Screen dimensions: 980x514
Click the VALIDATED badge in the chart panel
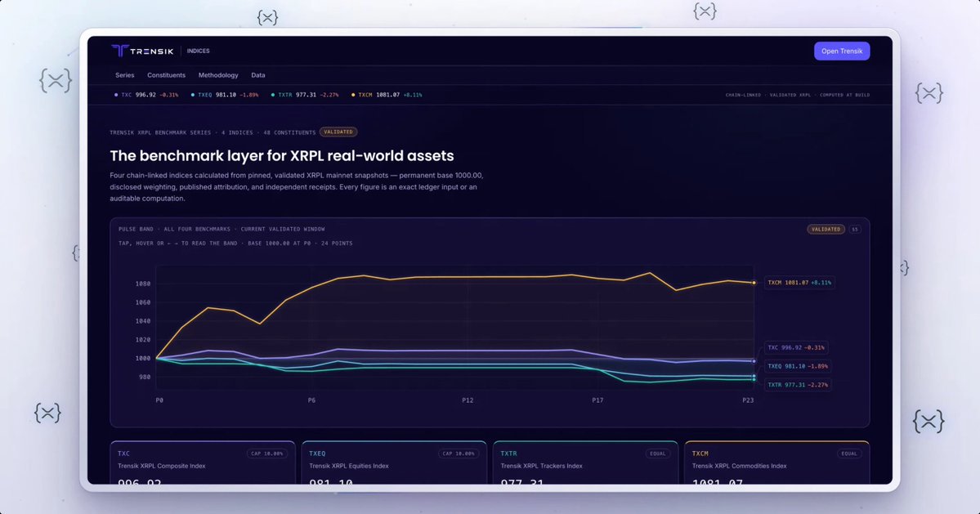pos(826,229)
